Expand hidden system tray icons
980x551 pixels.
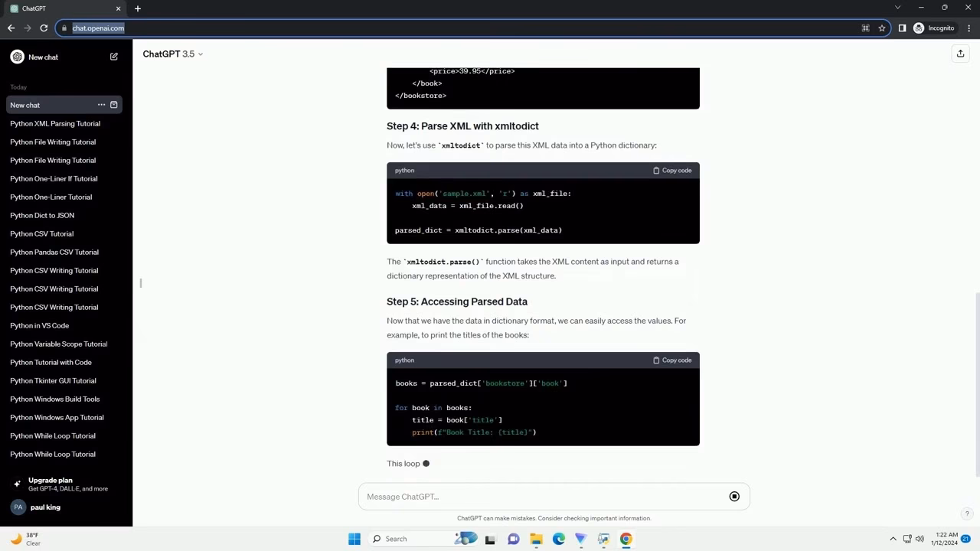pos(893,539)
